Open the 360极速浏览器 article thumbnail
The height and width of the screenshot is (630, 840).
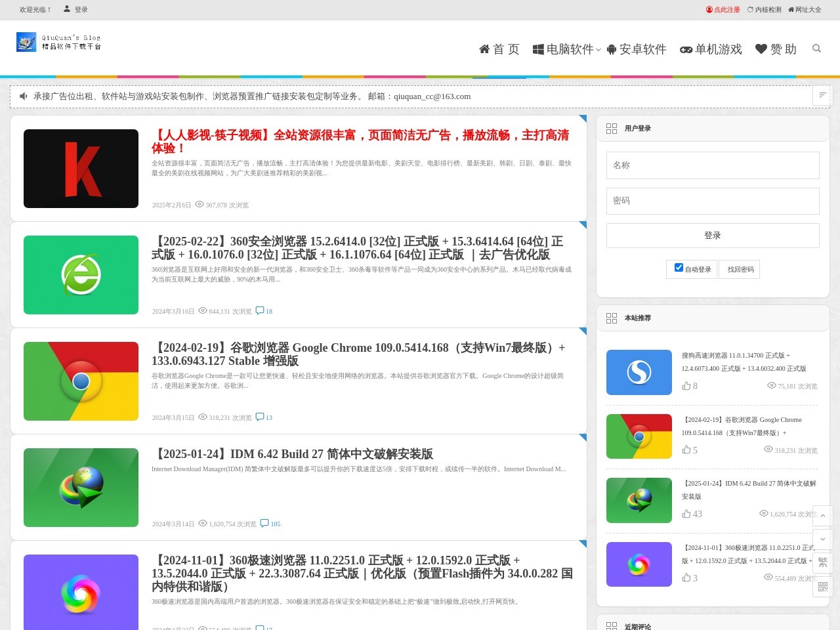(x=81, y=592)
